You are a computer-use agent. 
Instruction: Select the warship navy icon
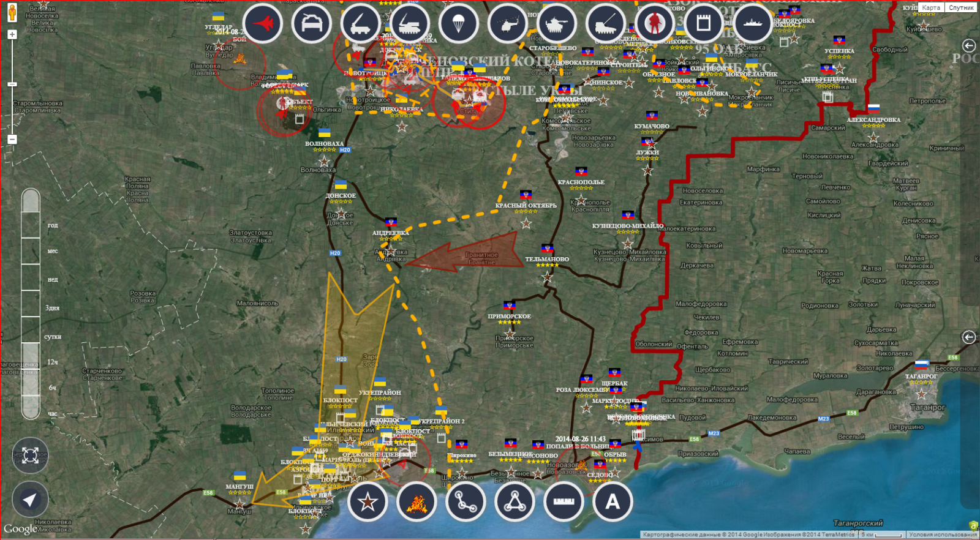(752, 23)
